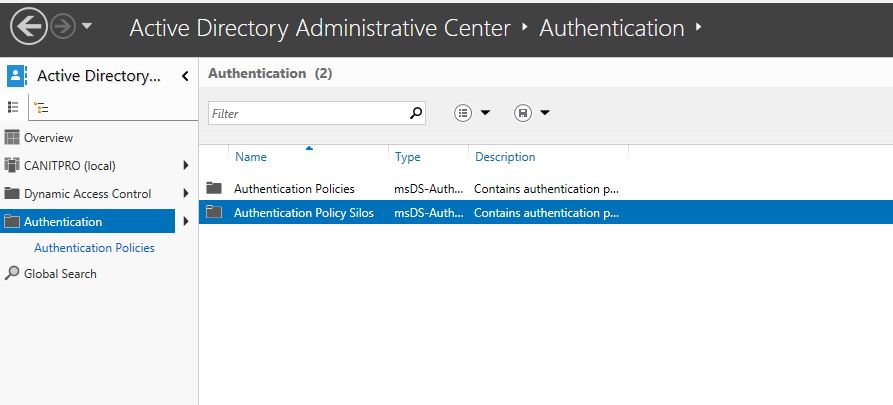Image resolution: width=893 pixels, height=405 pixels.
Task: Click the Back navigation arrow
Action: click(x=28, y=26)
